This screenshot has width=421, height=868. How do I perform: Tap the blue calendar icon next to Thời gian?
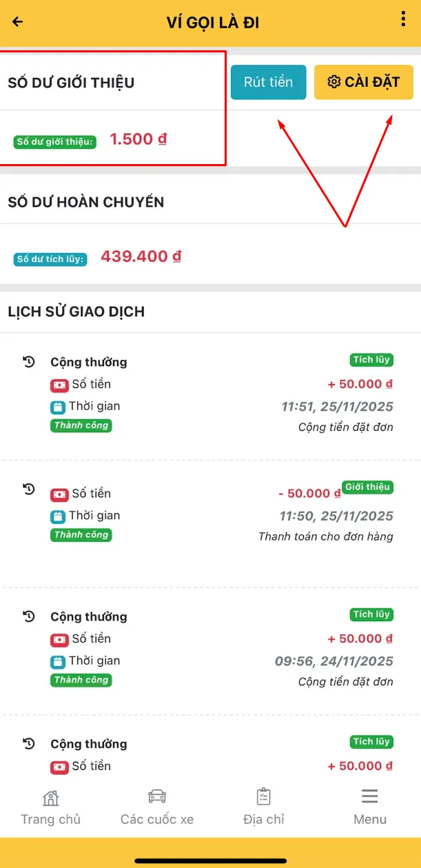coord(59,407)
